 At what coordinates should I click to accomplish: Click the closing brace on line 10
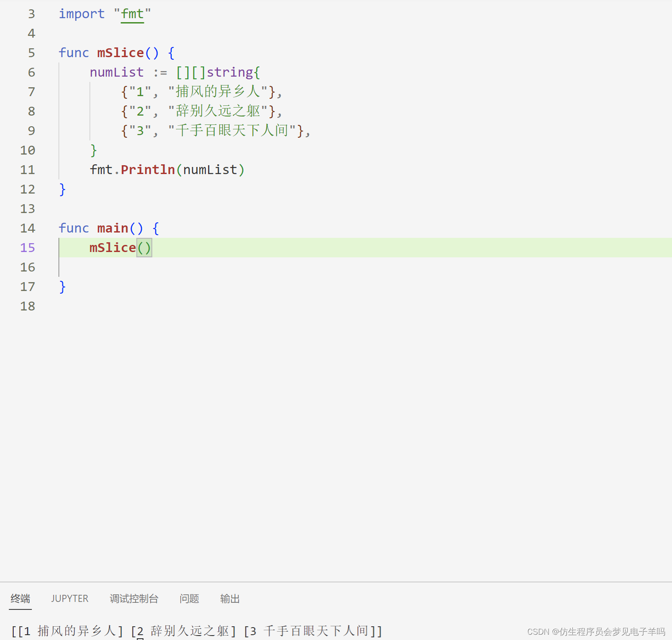(x=93, y=150)
